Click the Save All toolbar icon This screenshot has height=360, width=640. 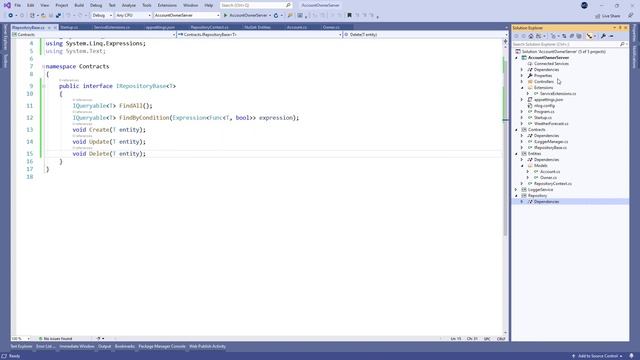[x=58, y=16]
